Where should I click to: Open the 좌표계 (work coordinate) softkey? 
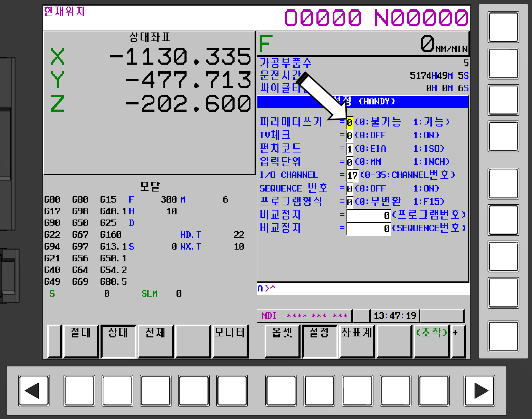(x=357, y=341)
